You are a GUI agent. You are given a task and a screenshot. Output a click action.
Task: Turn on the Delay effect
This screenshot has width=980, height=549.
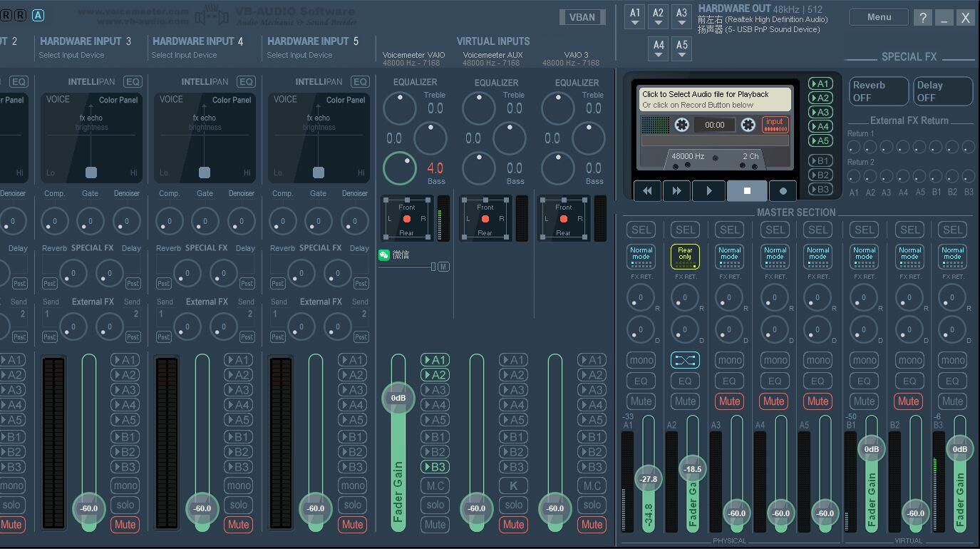click(x=944, y=91)
